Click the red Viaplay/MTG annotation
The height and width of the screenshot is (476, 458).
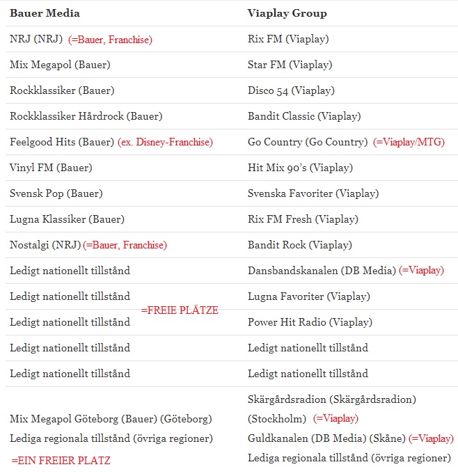(409, 142)
